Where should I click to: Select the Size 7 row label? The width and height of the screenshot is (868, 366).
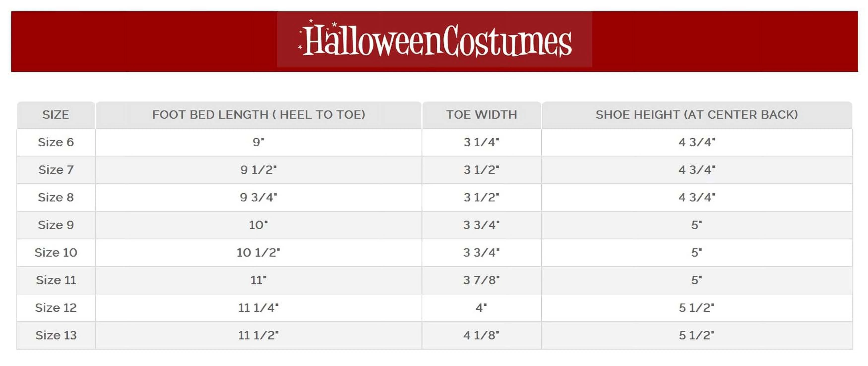point(56,170)
